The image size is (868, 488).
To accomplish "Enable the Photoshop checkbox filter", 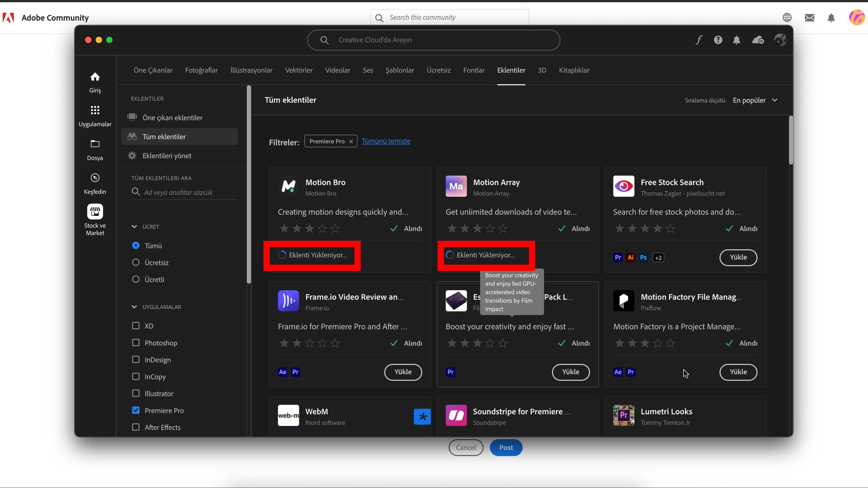I will 136,342.
